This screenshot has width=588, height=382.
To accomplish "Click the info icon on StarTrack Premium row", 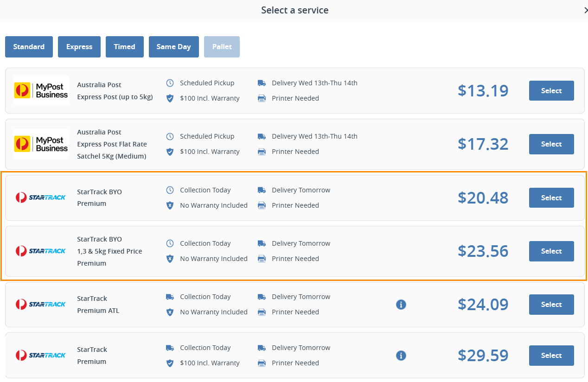I will (x=401, y=356).
